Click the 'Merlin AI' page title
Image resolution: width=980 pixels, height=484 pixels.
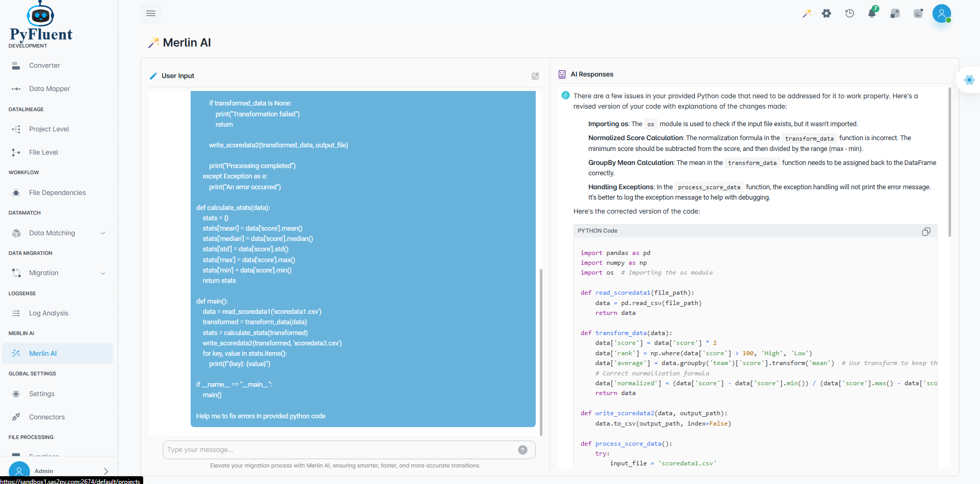(186, 43)
